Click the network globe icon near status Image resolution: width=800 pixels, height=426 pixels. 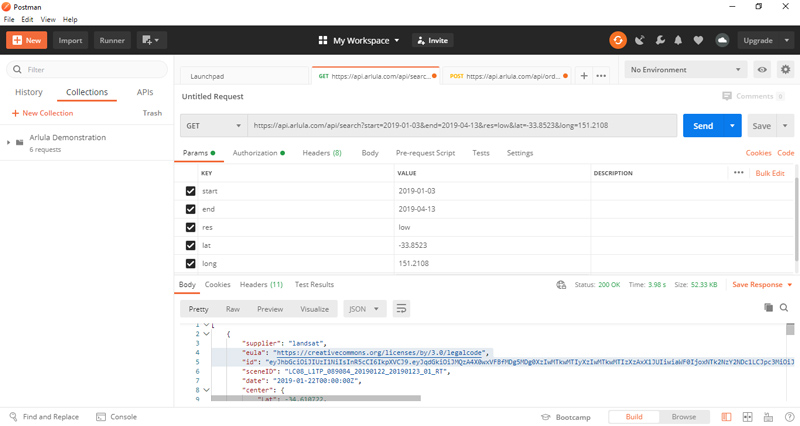click(561, 285)
